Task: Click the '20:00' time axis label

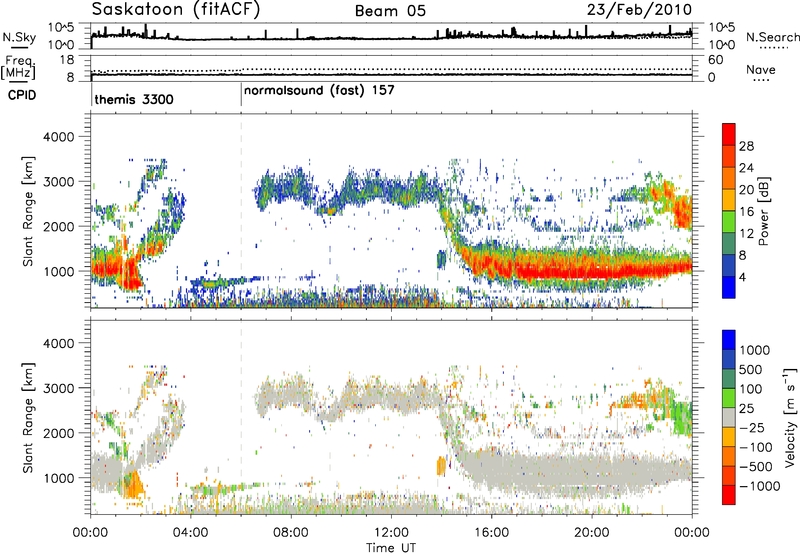Action: (x=592, y=533)
